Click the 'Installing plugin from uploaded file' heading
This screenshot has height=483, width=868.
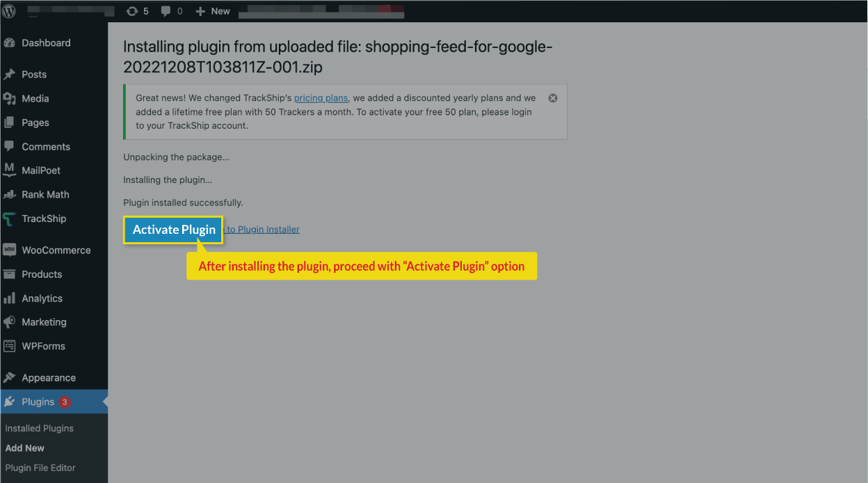tap(337, 57)
